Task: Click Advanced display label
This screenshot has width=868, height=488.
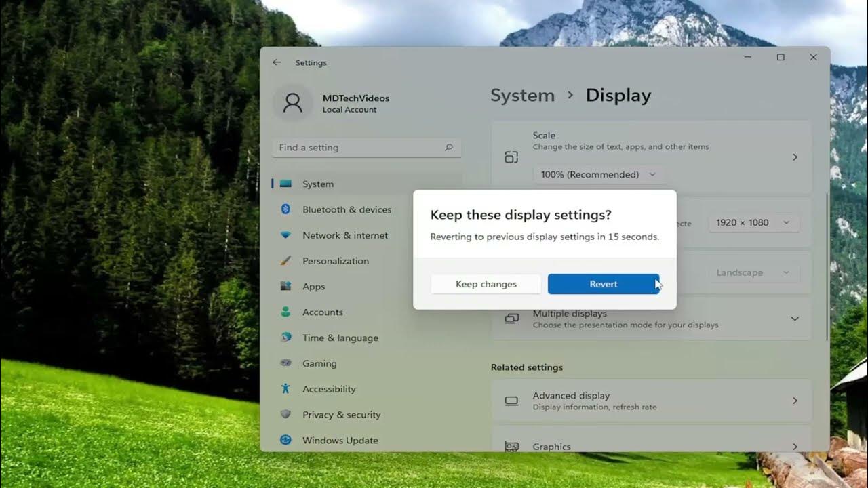Action: click(571, 395)
